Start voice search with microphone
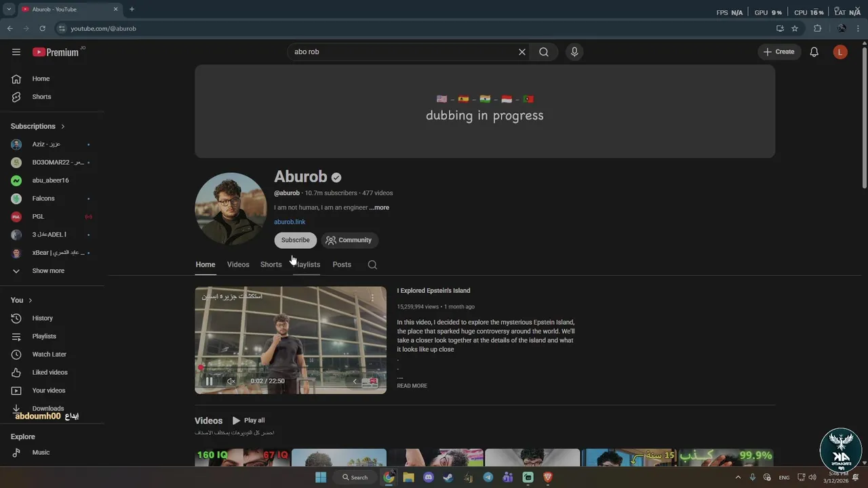868x488 pixels. [x=574, y=52]
